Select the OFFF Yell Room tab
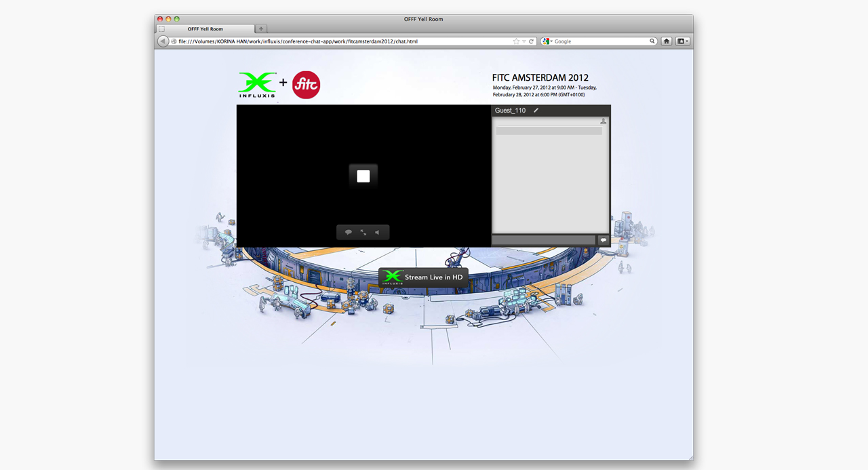The height and width of the screenshot is (470, 868). pyautogui.click(x=206, y=29)
